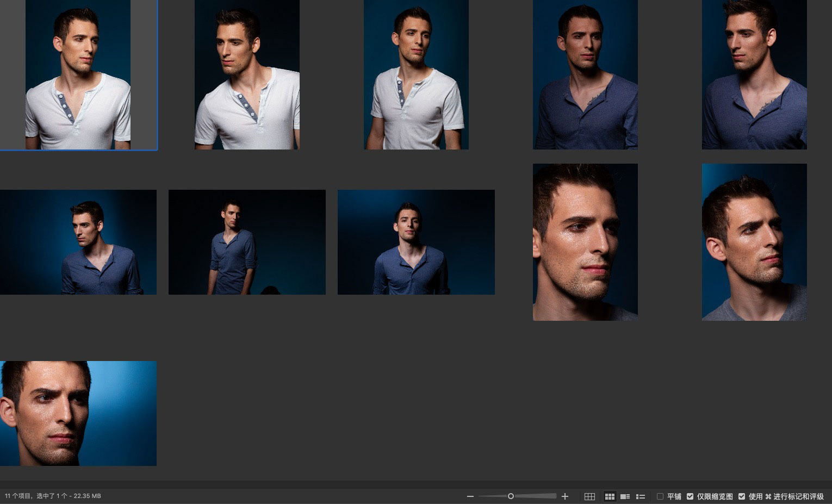Click the minus icon to shrink thumbnails

470,496
